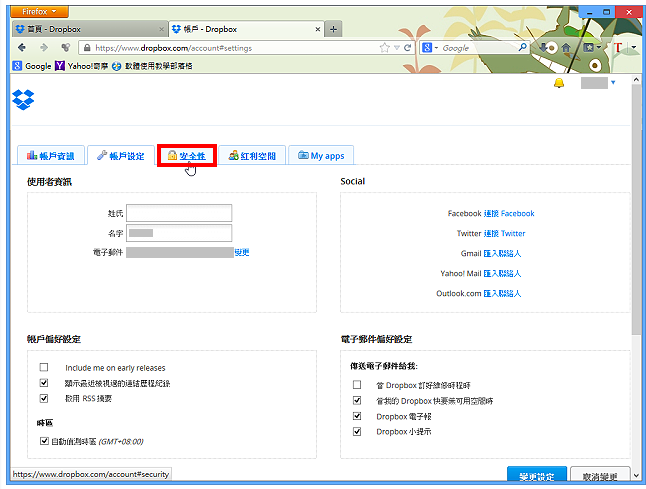Expand the dropdown beside the T icon

coord(634,48)
